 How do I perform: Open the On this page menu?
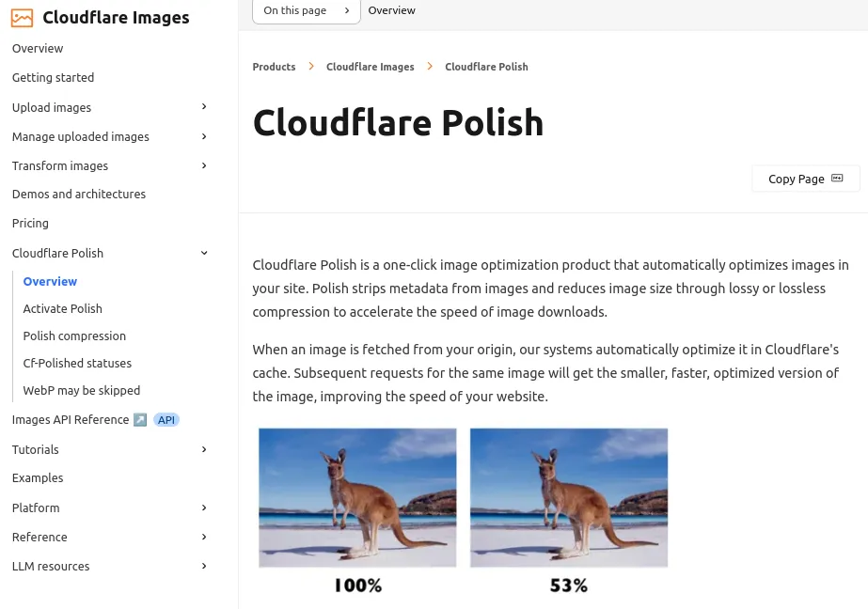(x=306, y=10)
